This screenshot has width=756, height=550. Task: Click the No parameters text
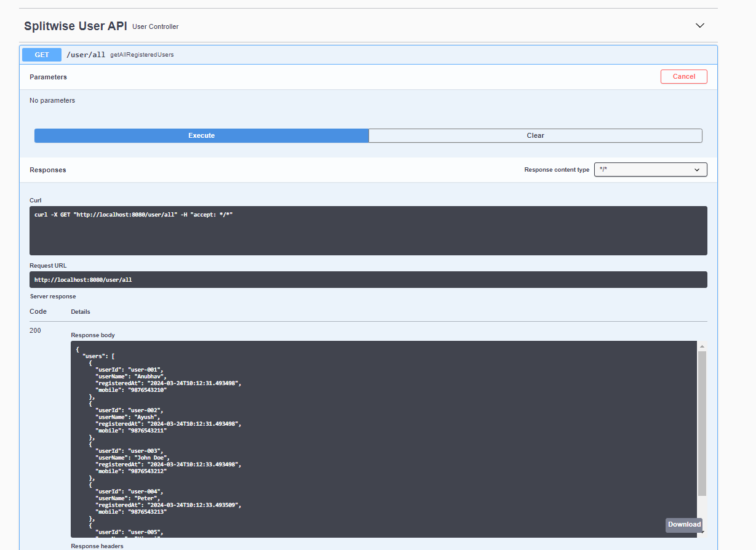tap(52, 100)
